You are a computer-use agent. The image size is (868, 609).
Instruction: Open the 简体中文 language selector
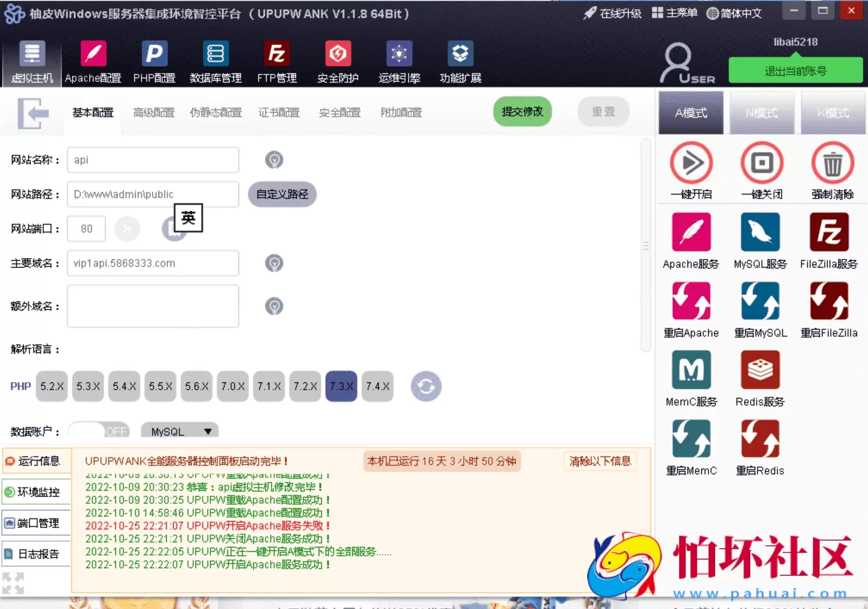click(x=734, y=13)
